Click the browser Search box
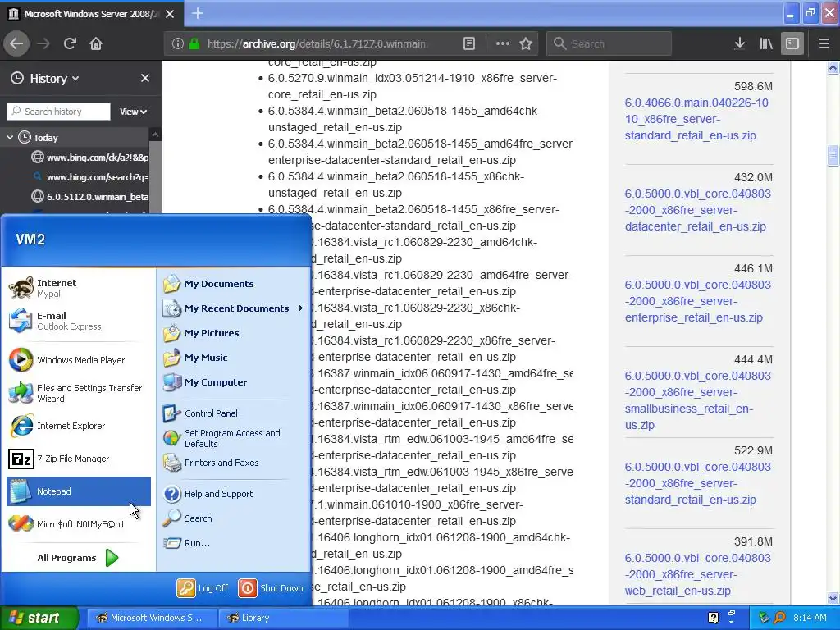The height and width of the screenshot is (630, 840). tap(609, 44)
